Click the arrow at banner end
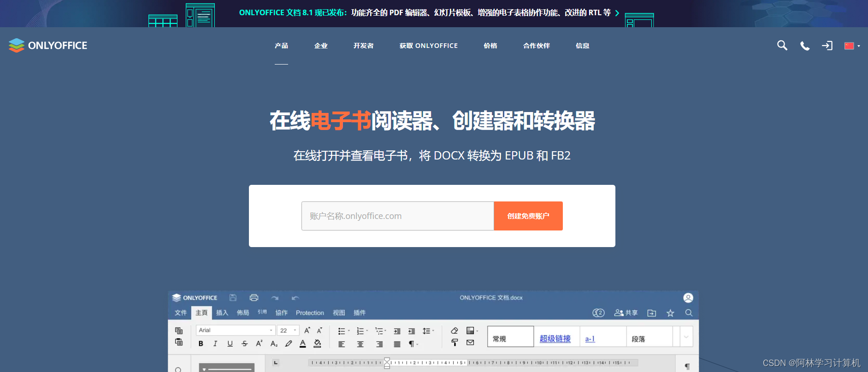Screen dimensions: 868x372 (x=617, y=13)
